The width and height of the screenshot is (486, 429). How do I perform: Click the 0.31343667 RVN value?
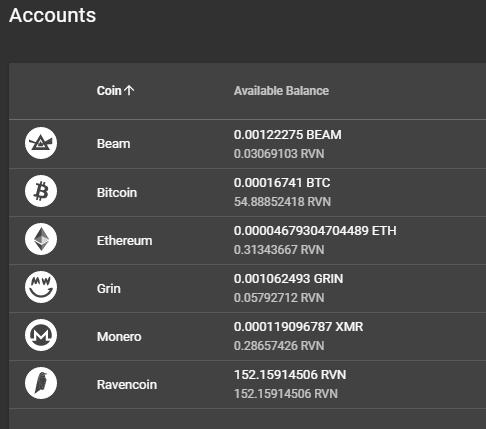tap(279, 250)
